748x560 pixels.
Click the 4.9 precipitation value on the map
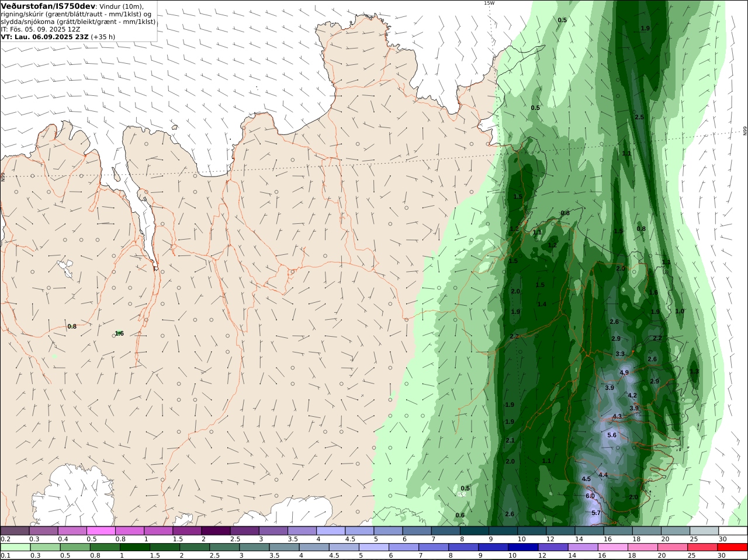click(624, 372)
